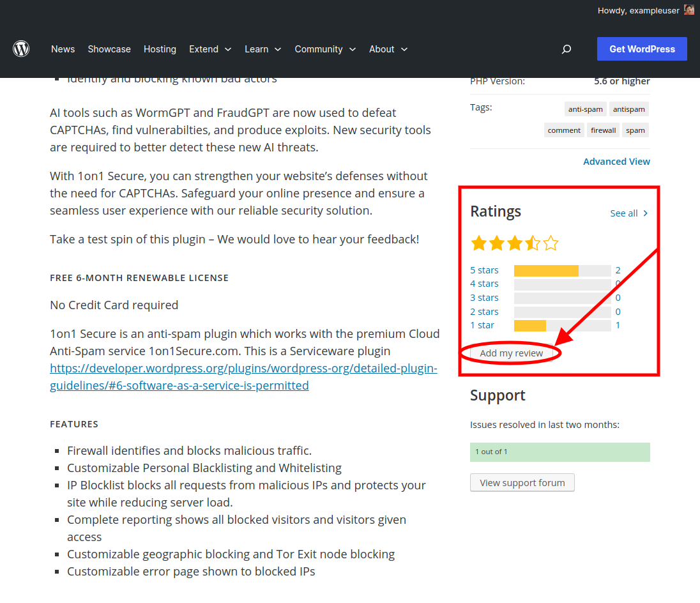Click the 5 stars rating link
Screen dimensions: 700x603
484,270
